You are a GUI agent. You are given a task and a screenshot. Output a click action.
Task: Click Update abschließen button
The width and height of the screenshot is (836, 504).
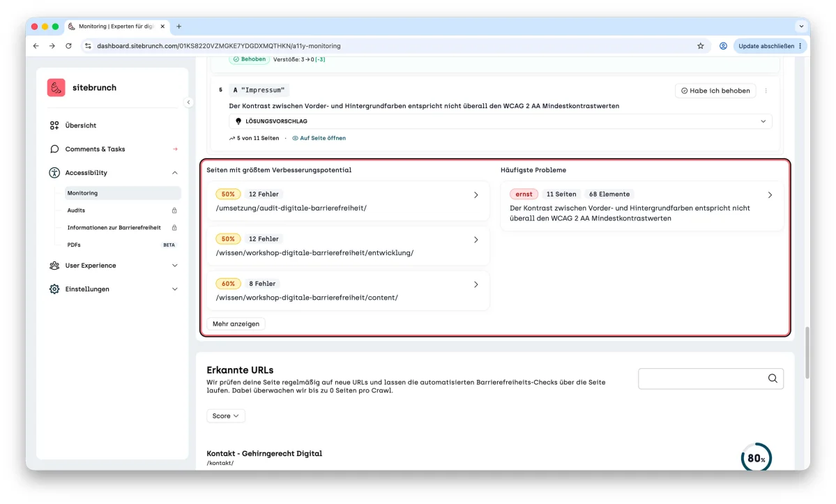pos(770,46)
